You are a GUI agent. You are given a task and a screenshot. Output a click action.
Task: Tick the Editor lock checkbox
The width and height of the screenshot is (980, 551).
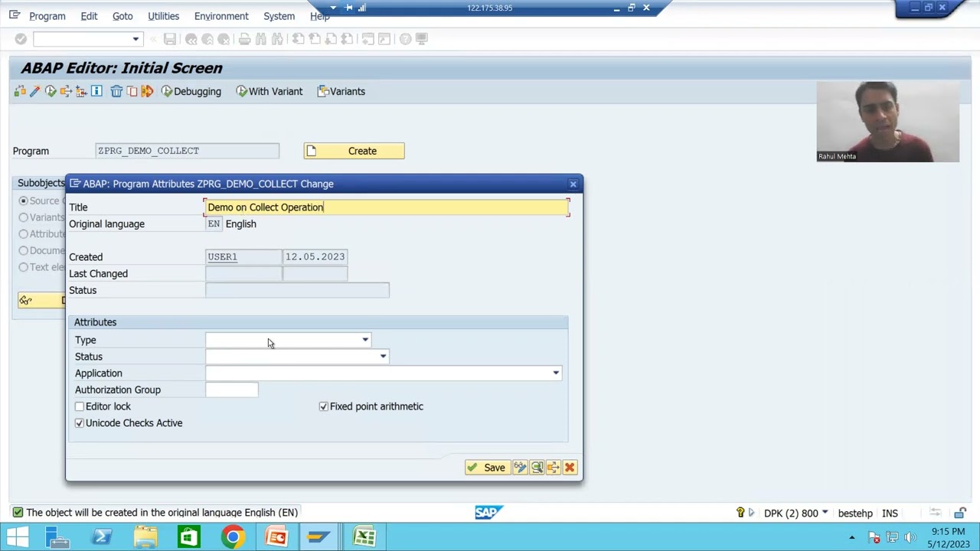point(80,406)
